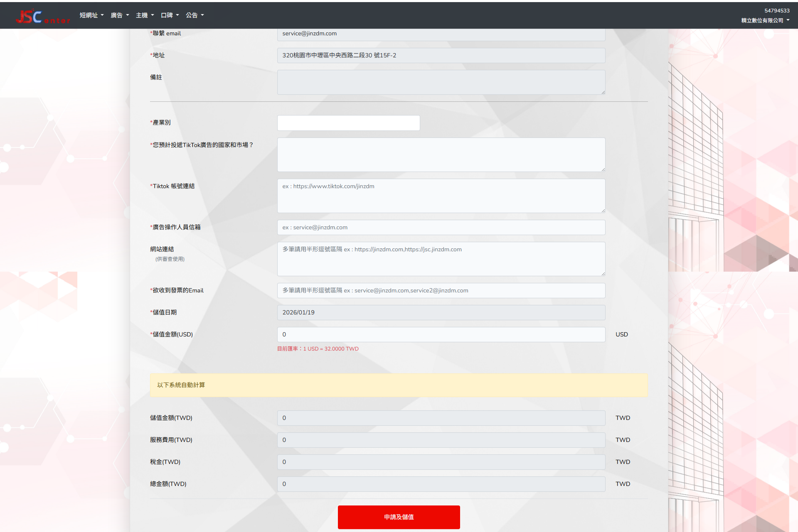798x532 pixels.
Task: Click the 產業別 input field
Action: [x=348, y=123]
